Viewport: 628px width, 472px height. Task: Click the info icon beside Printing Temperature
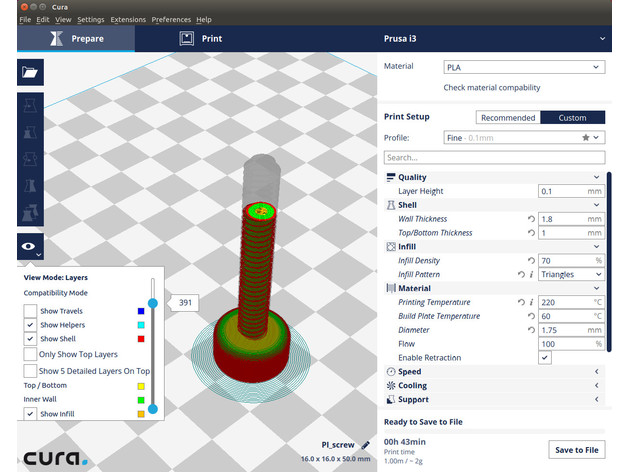531,302
